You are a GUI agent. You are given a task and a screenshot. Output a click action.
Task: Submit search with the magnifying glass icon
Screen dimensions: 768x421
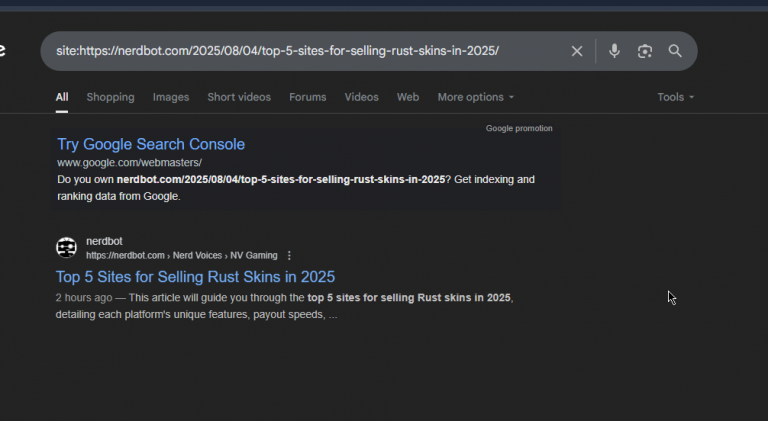[675, 51]
